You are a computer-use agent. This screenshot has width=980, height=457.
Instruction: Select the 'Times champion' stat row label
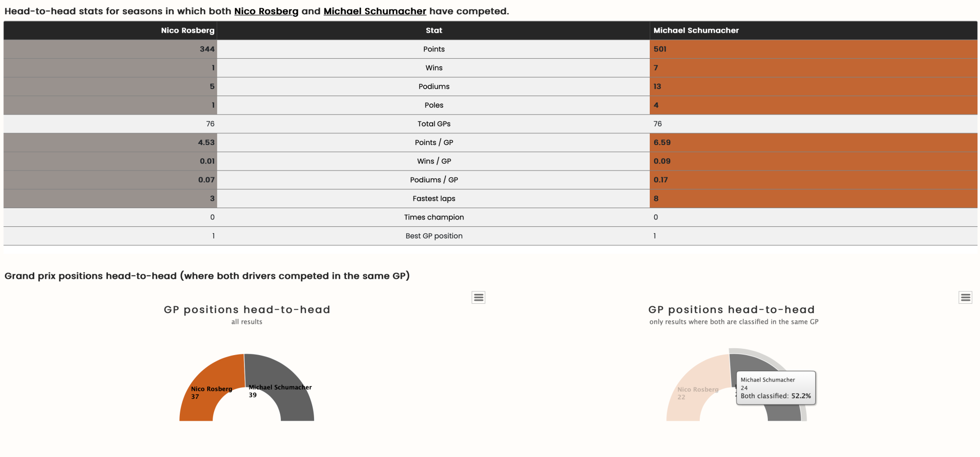434,217
